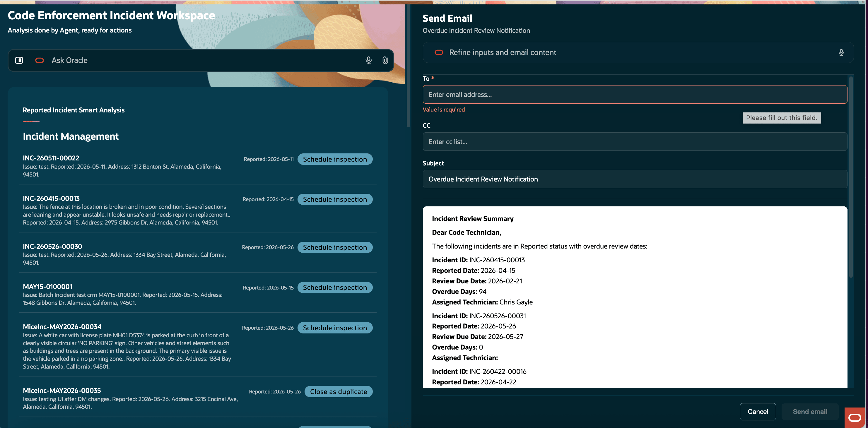Click 'Reported Date: 2026-04-22' line
The height and width of the screenshot is (428, 868).
point(474,382)
